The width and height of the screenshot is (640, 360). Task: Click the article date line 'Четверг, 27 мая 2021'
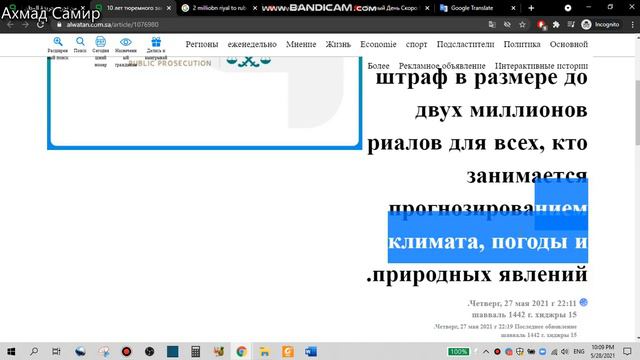pyautogui.click(x=522, y=303)
